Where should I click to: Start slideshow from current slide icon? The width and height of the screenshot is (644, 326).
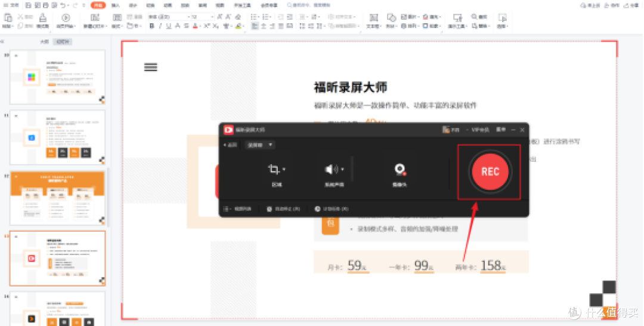coord(66,18)
